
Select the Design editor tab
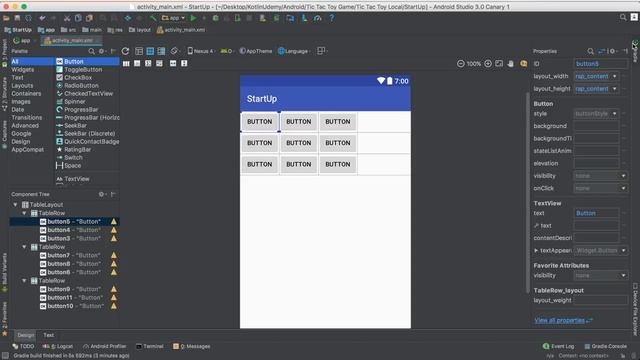[26, 335]
